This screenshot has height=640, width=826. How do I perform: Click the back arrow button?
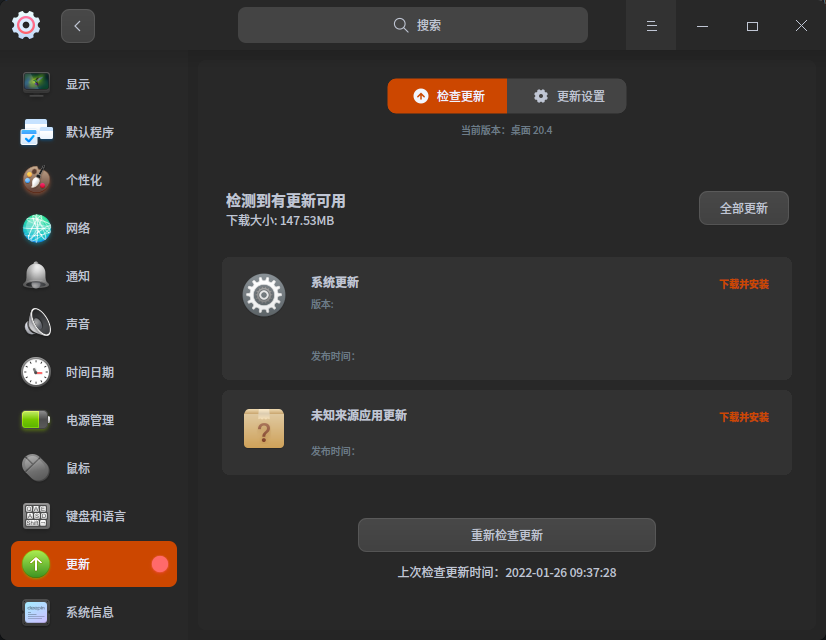click(78, 25)
